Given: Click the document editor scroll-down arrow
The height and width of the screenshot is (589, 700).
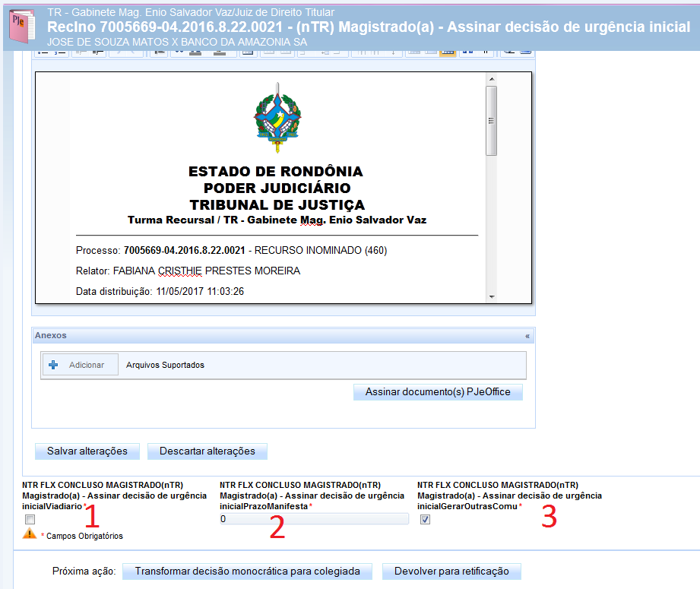Looking at the screenshot, I should (492, 296).
